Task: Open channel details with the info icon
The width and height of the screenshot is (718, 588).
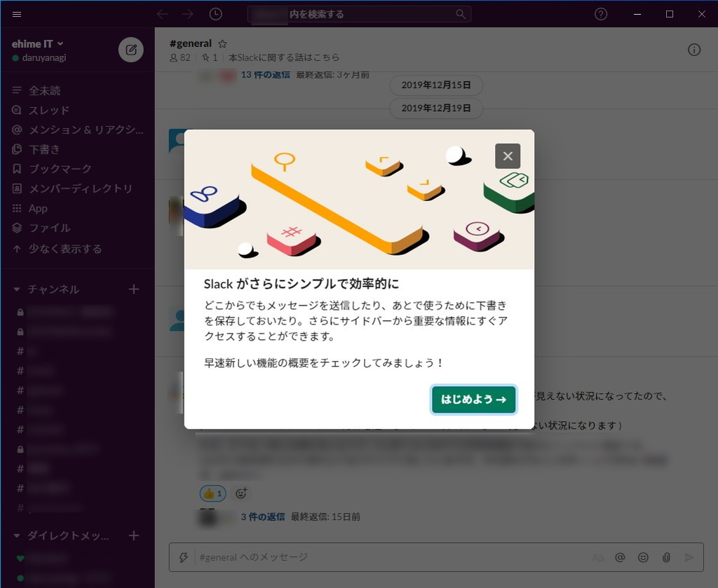Action: pyautogui.click(x=694, y=49)
